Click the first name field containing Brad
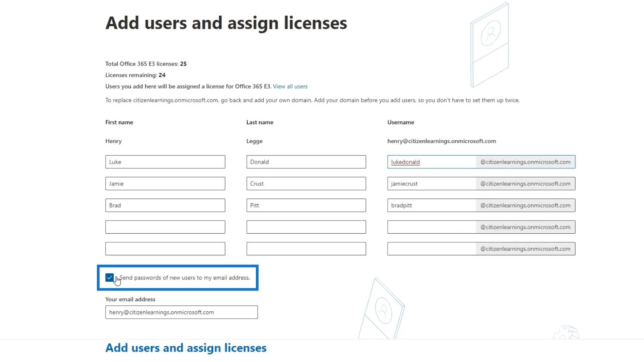 coord(165,206)
